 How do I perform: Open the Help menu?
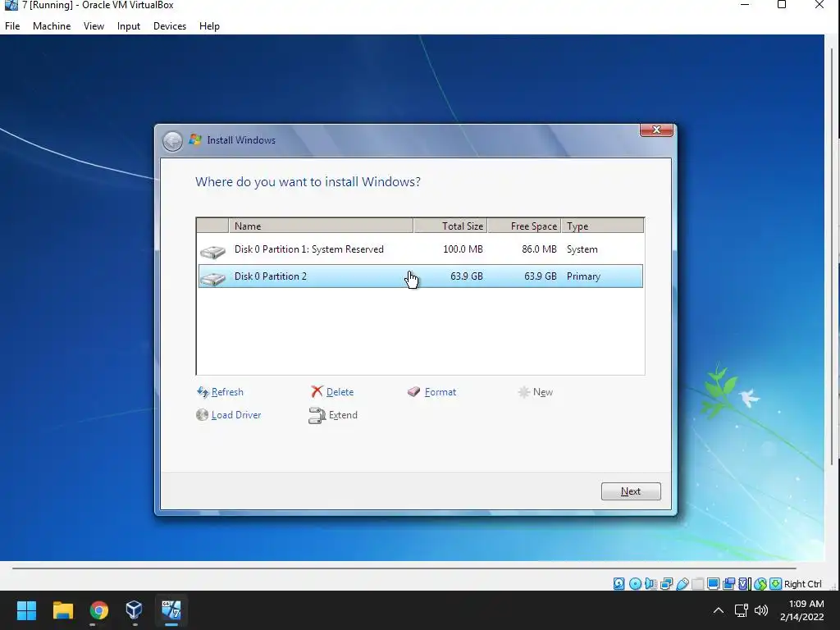point(209,26)
